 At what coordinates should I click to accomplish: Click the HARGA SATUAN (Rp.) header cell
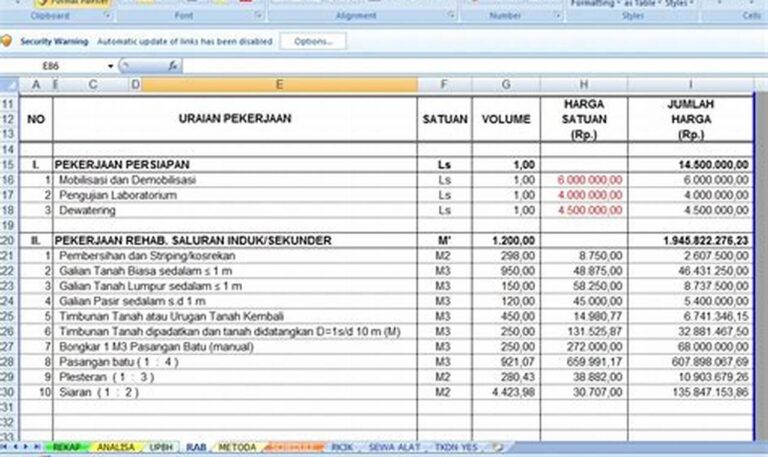(x=584, y=119)
